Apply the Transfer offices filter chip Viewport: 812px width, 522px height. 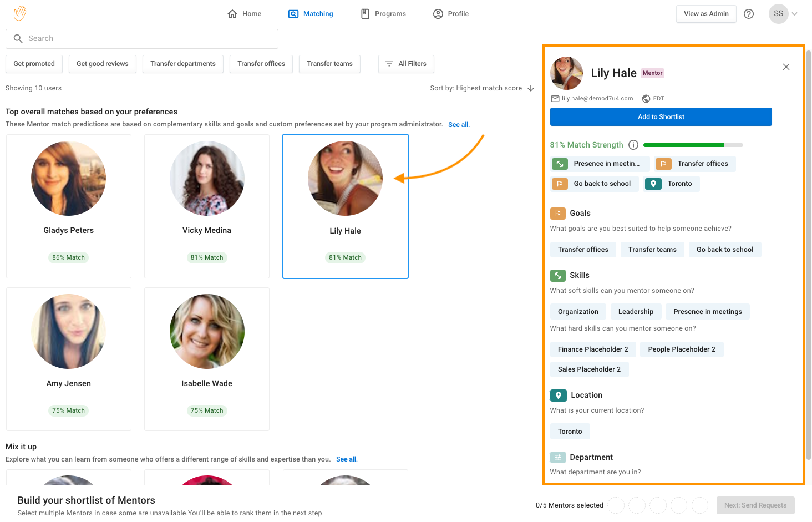click(261, 64)
